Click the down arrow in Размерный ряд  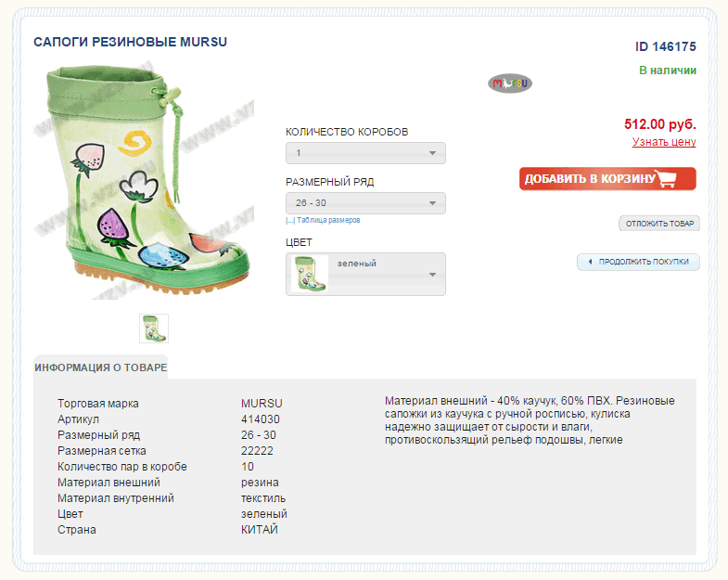(x=433, y=203)
